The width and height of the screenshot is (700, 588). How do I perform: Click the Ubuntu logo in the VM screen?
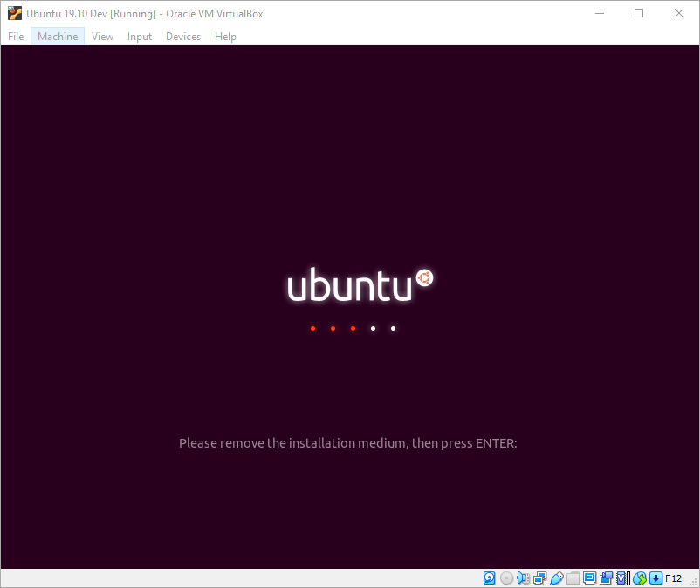click(x=360, y=284)
